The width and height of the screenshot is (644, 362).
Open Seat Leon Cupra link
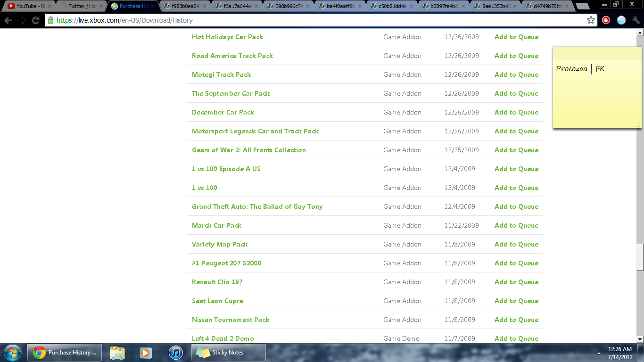(217, 301)
